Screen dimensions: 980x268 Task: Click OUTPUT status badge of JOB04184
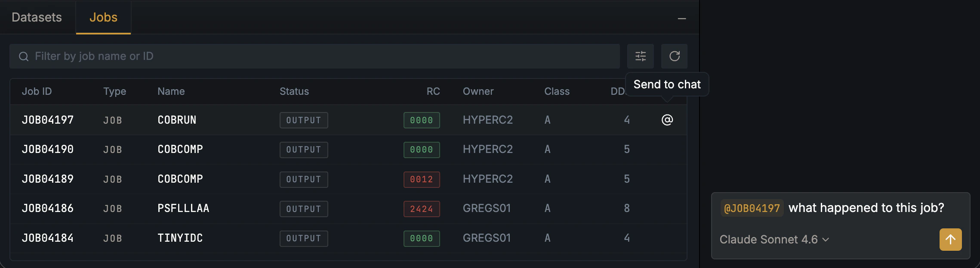(304, 239)
